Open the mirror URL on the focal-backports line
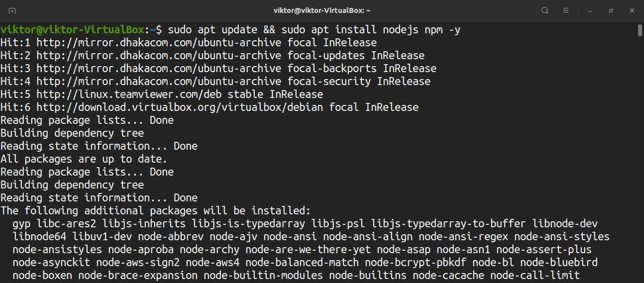 click(x=159, y=69)
